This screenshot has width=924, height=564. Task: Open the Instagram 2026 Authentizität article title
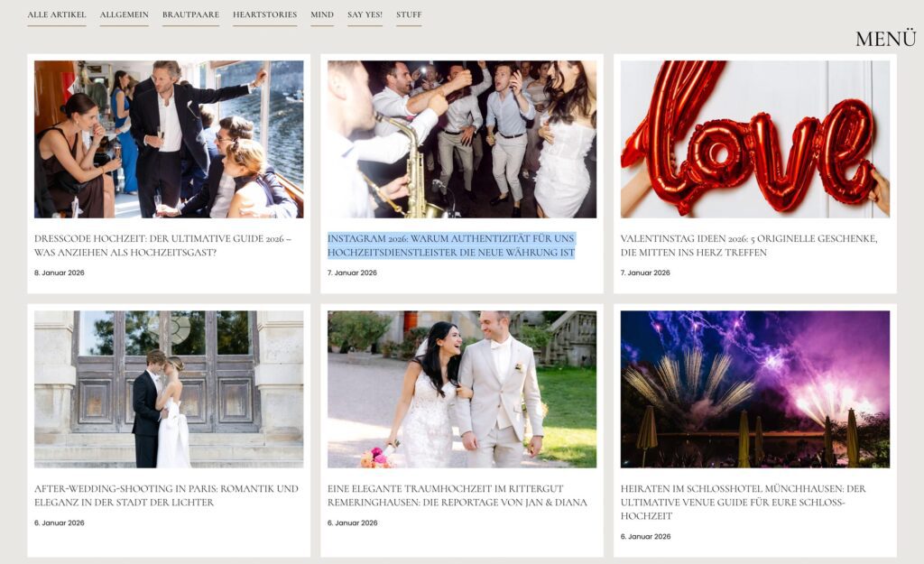(451, 245)
